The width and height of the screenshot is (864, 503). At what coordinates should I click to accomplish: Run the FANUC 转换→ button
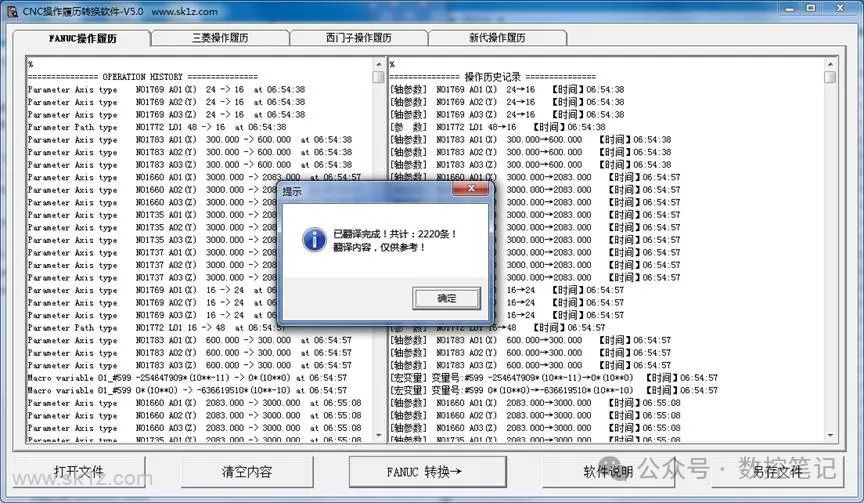(x=428, y=472)
